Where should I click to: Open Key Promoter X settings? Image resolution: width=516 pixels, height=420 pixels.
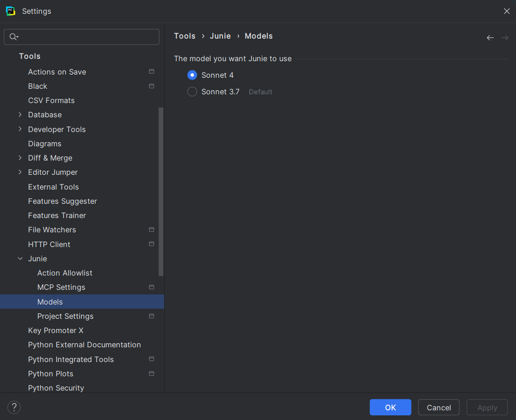point(56,330)
